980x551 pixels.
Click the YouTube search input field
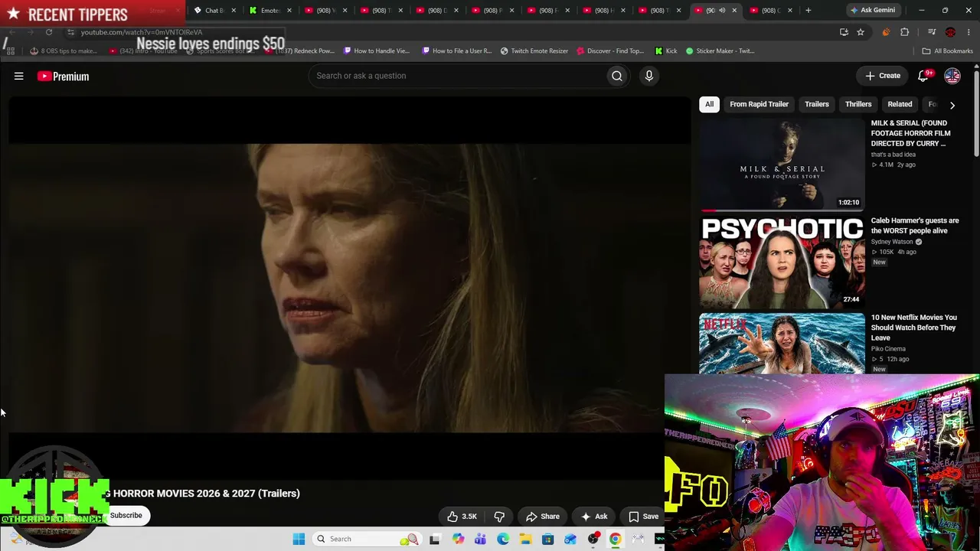(457, 76)
